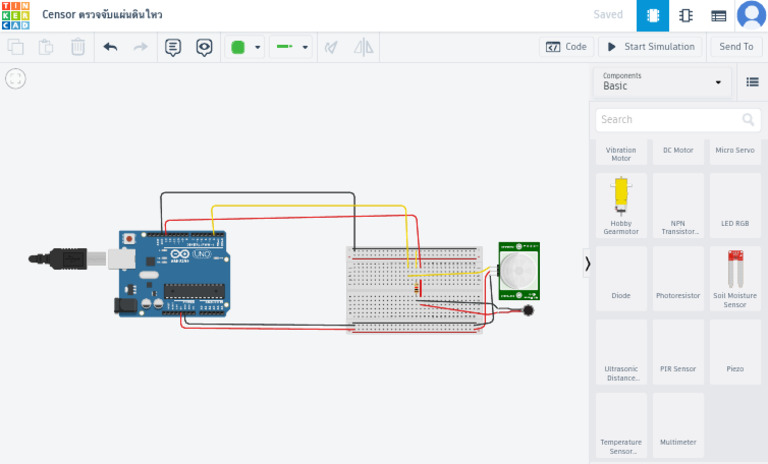Viewport: 768px width, 464px height.
Task: Click the Copy icon in the toolbar
Action: pyautogui.click(x=16, y=47)
